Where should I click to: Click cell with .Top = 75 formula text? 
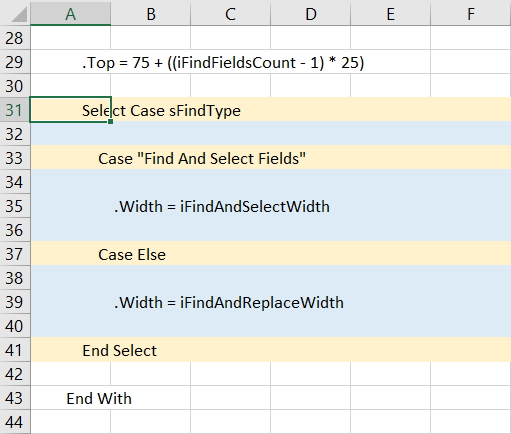coord(70,62)
